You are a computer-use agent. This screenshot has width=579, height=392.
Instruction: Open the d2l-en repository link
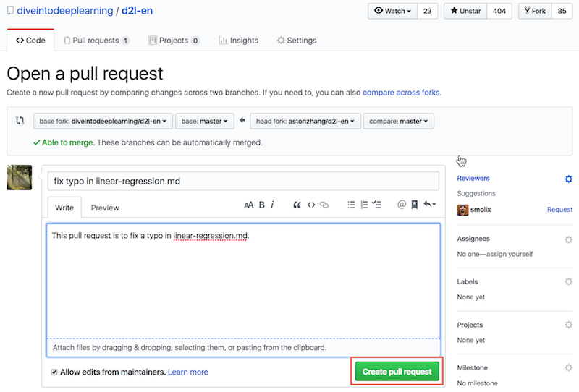[137, 11]
